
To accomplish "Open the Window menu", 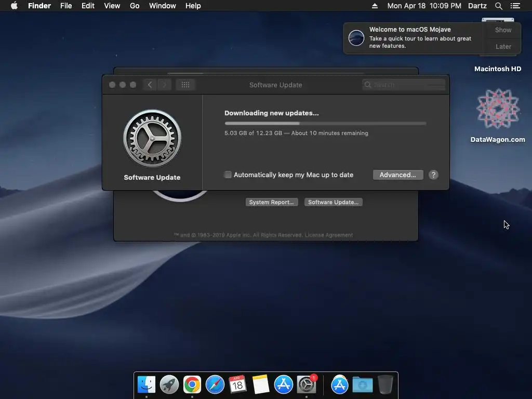I will pos(163,6).
